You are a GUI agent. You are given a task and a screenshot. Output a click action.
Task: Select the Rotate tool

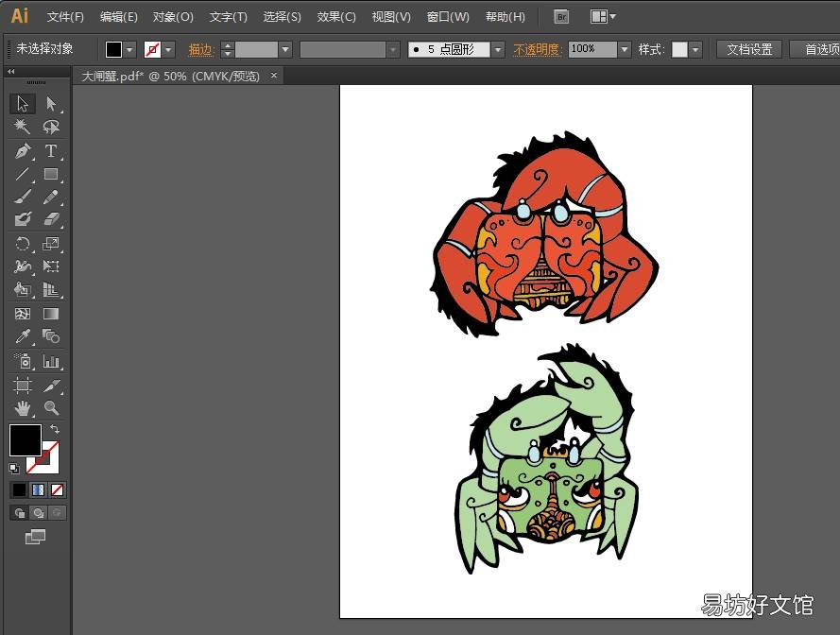23,244
